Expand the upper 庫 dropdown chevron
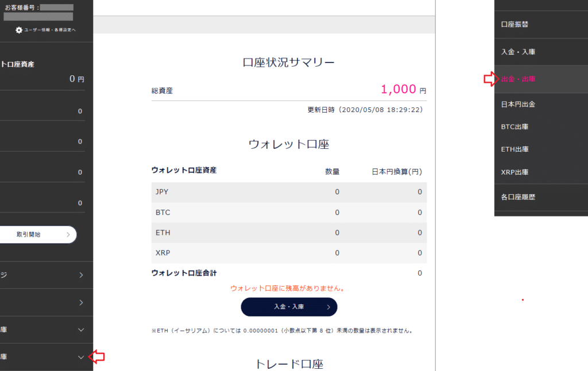 tap(80, 330)
